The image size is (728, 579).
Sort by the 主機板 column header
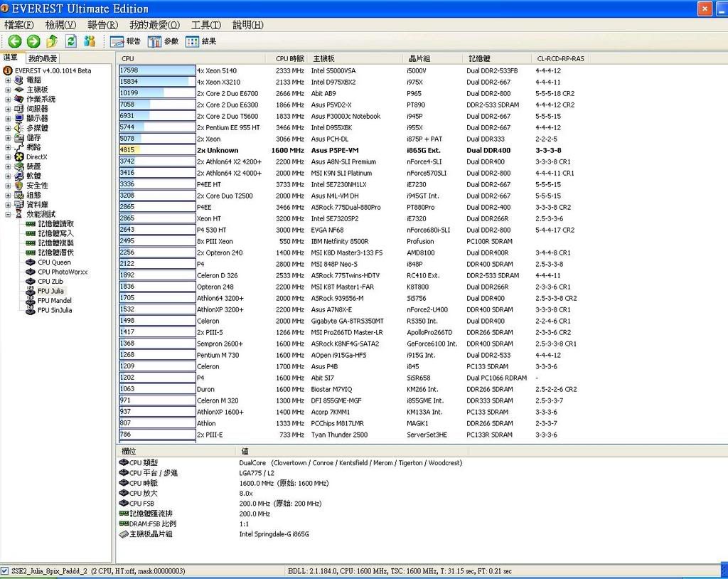[355, 58]
